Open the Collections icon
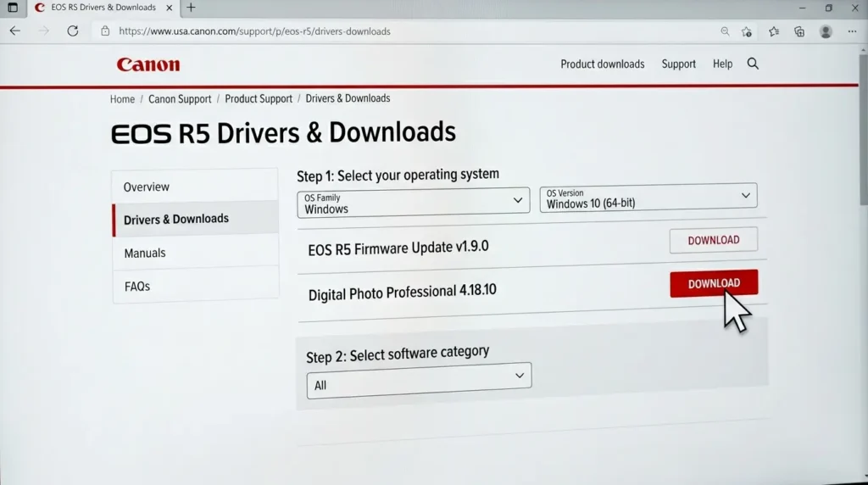868x485 pixels. (x=799, y=31)
